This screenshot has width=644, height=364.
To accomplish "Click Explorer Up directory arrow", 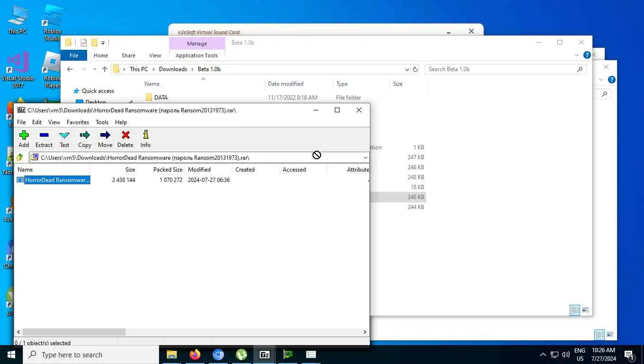I will pyautogui.click(x=105, y=69).
